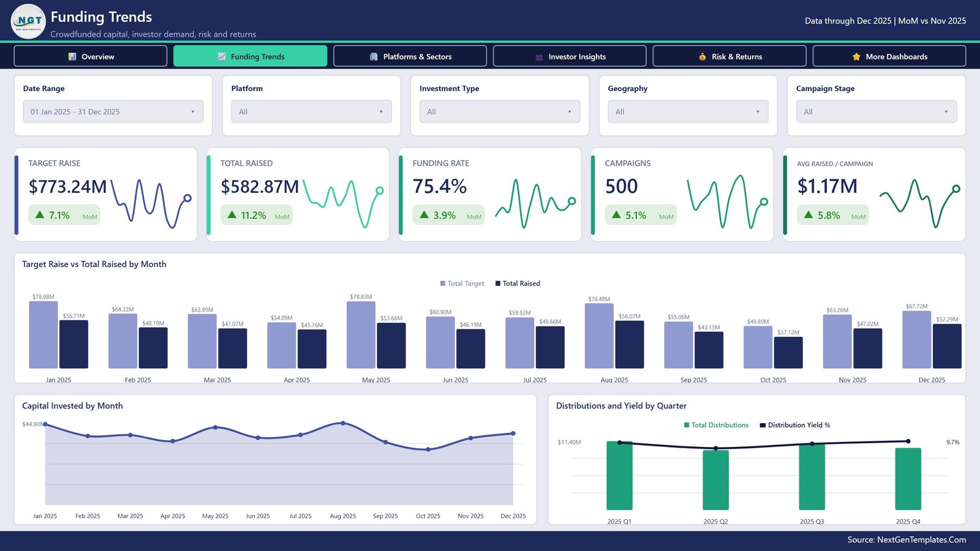Click the Total Distributions green legend swatch
The image size is (980, 551).
(x=687, y=425)
